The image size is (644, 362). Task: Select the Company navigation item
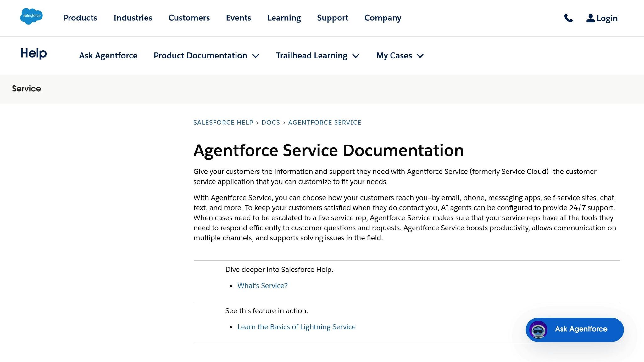coord(382,18)
